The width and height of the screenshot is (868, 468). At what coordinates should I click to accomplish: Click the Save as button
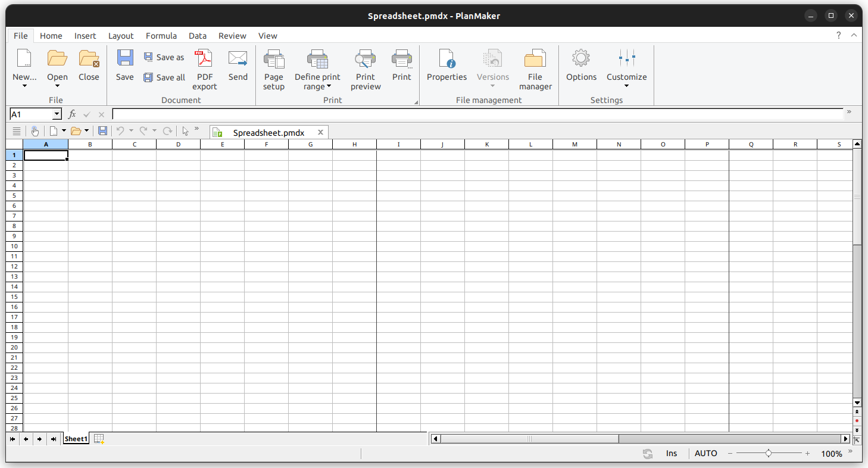click(164, 57)
